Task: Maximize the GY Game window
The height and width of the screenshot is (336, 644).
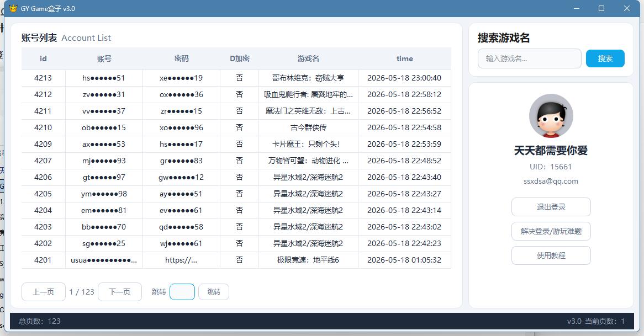Action: [x=601, y=8]
